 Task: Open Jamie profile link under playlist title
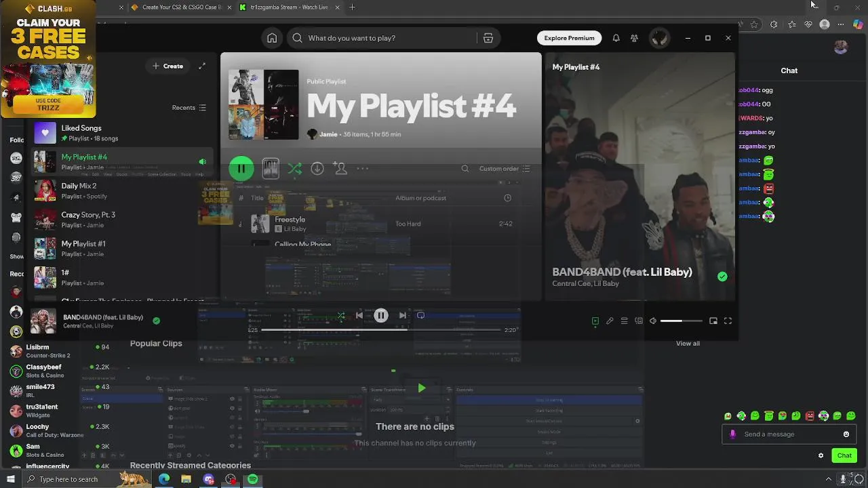328,134
